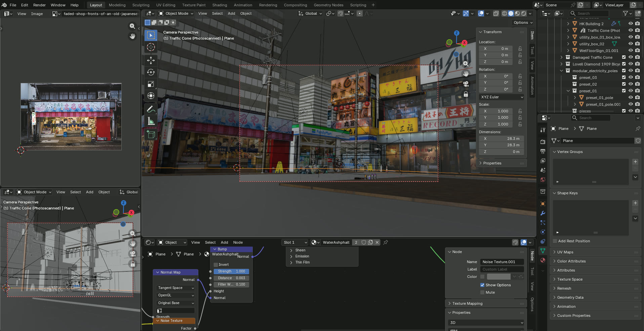
Task: Open the Render properties tab
Action: point(542,142)
